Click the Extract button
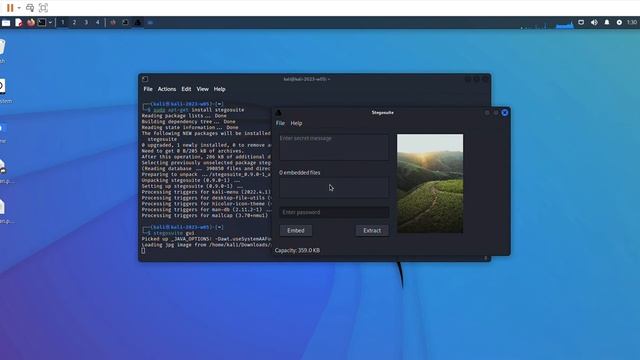This screenshot has width=640, height=360. coord(372,231)
